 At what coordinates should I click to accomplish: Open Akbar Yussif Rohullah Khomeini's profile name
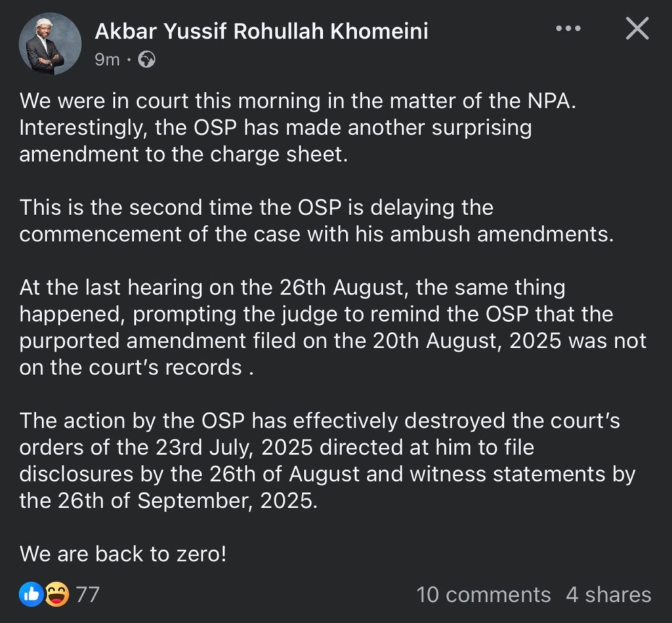[x=261, y=30]
